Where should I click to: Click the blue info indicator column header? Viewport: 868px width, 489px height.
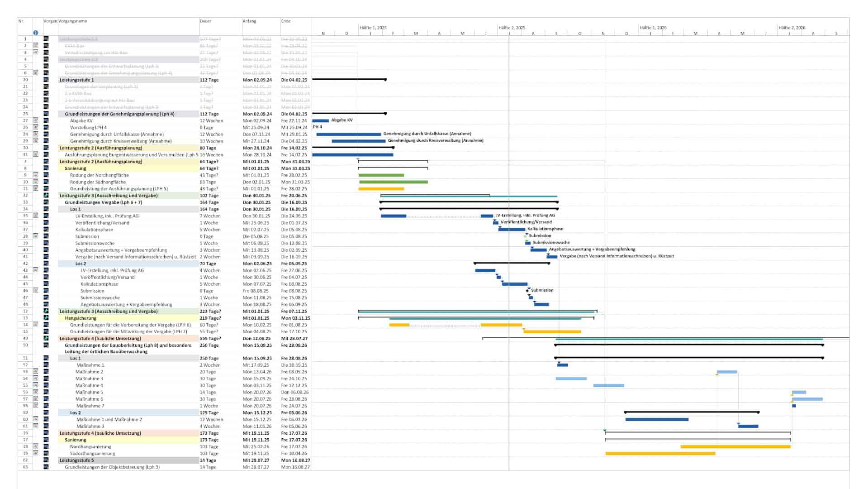pyautogui.click(x=36, y=33)
